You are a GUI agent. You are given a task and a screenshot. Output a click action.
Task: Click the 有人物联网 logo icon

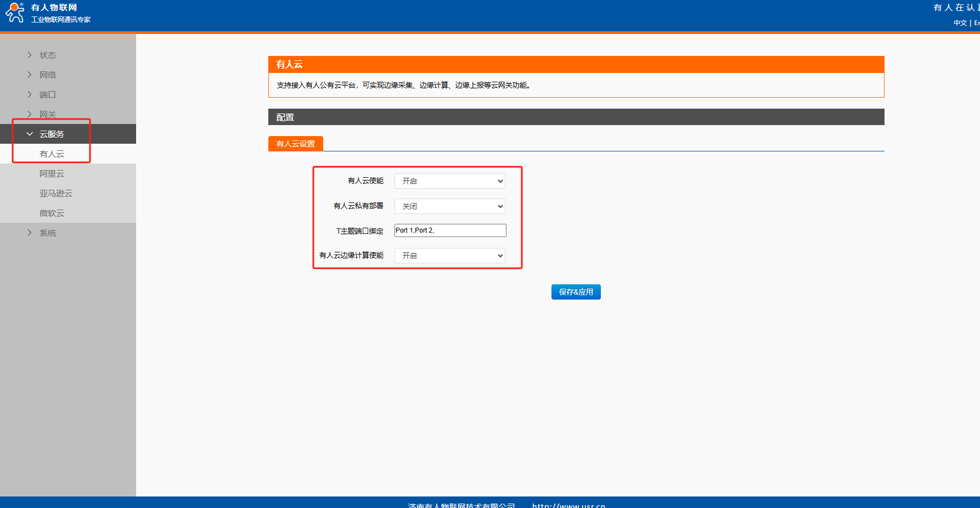coord(15,13)
